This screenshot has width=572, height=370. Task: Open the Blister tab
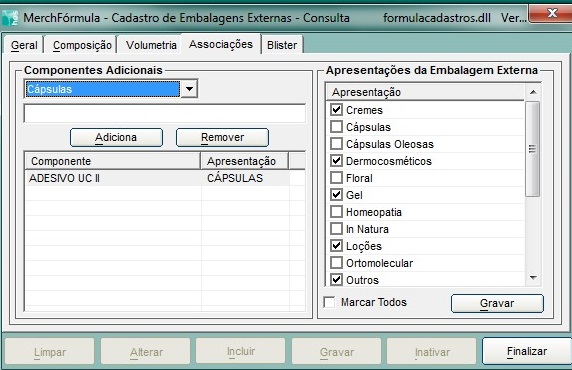tap(282, 45)
